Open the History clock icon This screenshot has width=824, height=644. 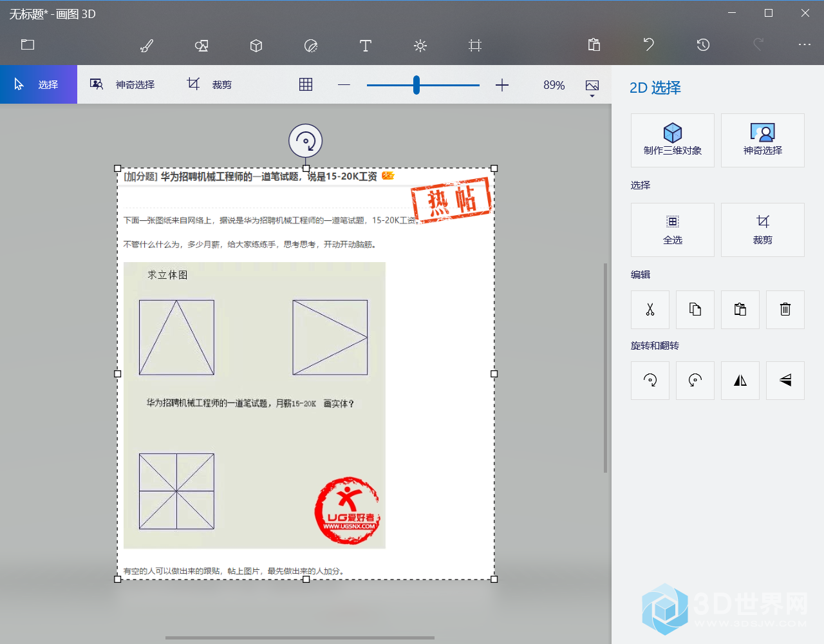pos(703,44)
